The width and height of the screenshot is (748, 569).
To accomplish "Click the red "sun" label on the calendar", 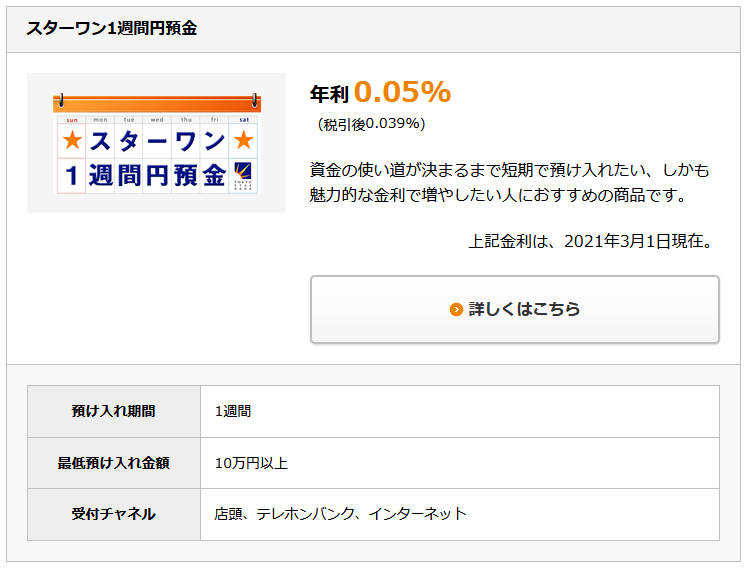I will tap(71, 119).
